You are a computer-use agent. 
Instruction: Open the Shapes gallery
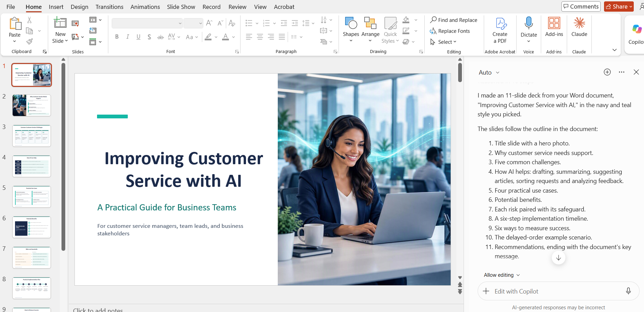[x=351, y=30]
